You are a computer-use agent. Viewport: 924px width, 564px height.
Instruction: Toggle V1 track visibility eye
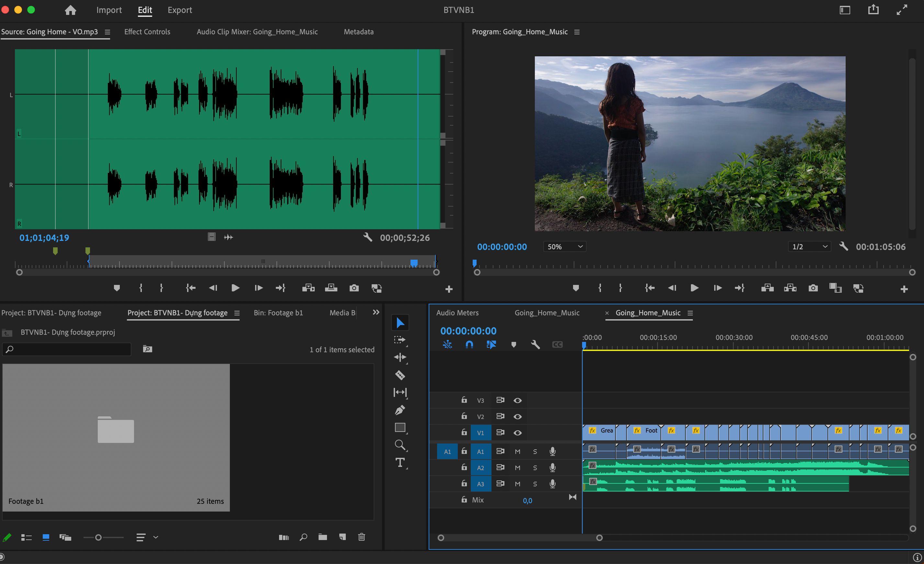pos(517,433)
